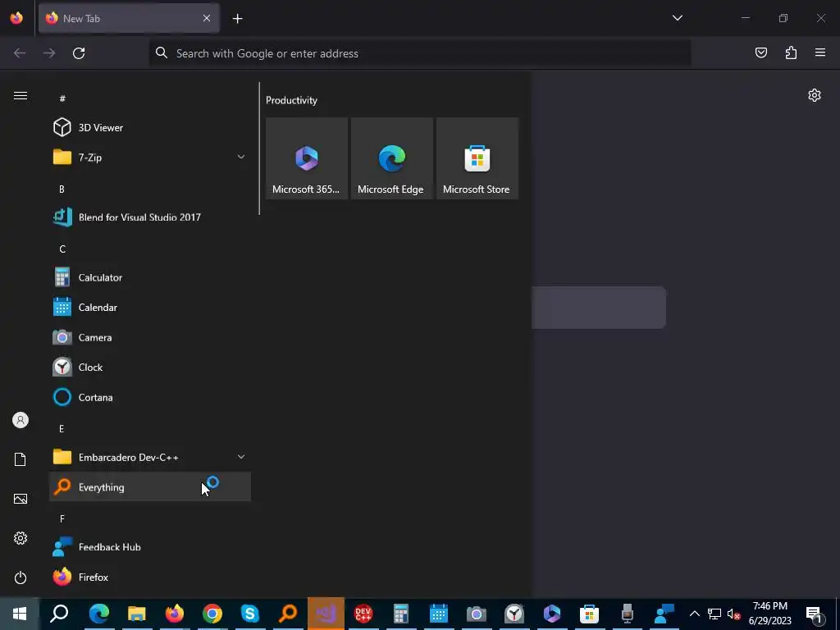Viewport: 840px width, 630px height.
Task: Open the user account icon in Start sidebar
Action: (x=21, y=420)
